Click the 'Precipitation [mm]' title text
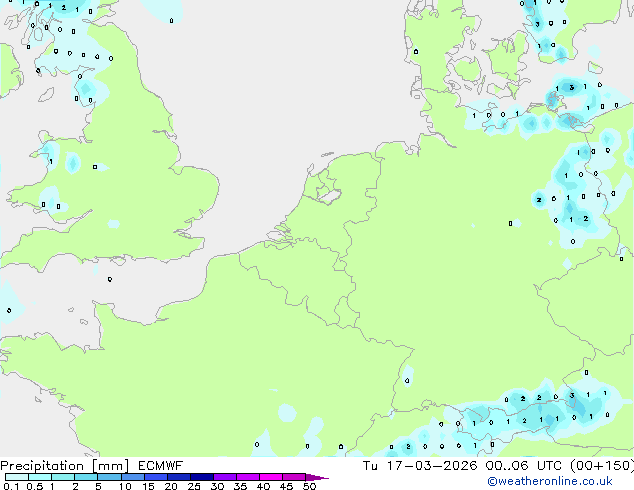The width and height of the screenshot is (634, 490). (x=64, y=466)
